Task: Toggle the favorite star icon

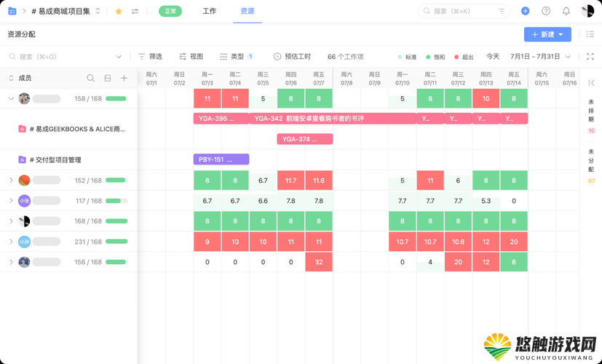Action: [x=119, y=12]
